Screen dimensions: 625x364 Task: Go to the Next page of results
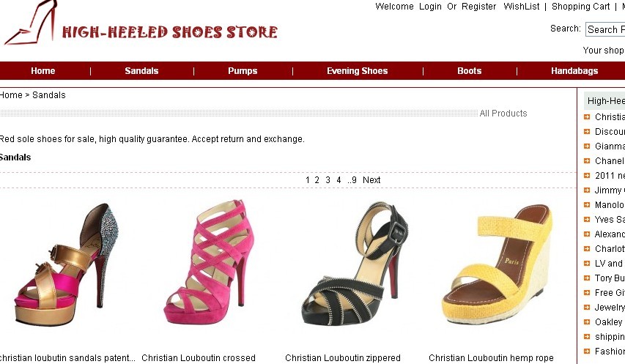(371, 180)
